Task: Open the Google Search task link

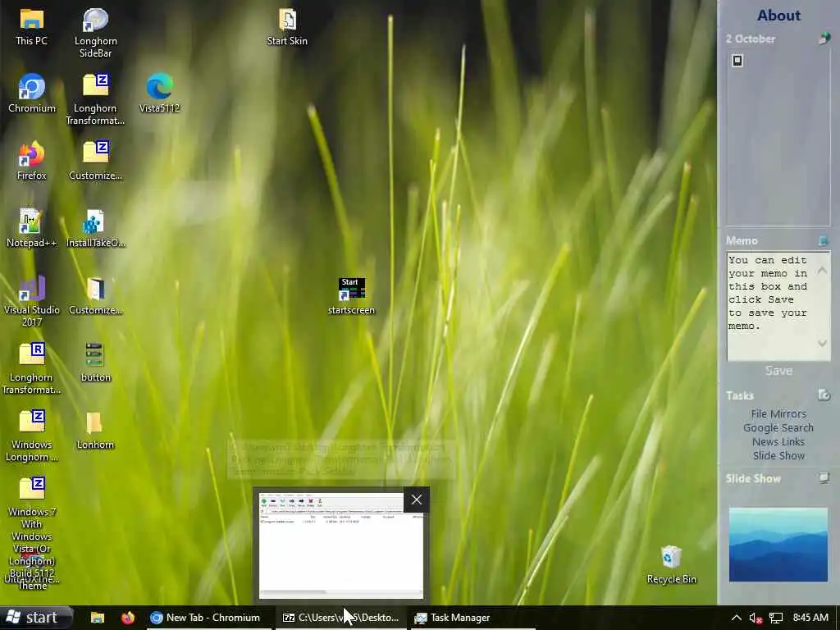Action: (778, 427)
